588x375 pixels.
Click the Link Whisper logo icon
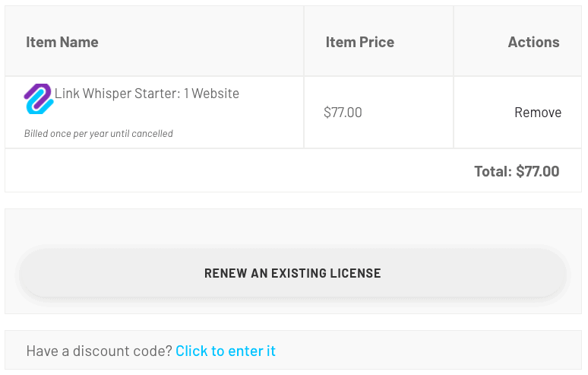click(x=39, y=99)
